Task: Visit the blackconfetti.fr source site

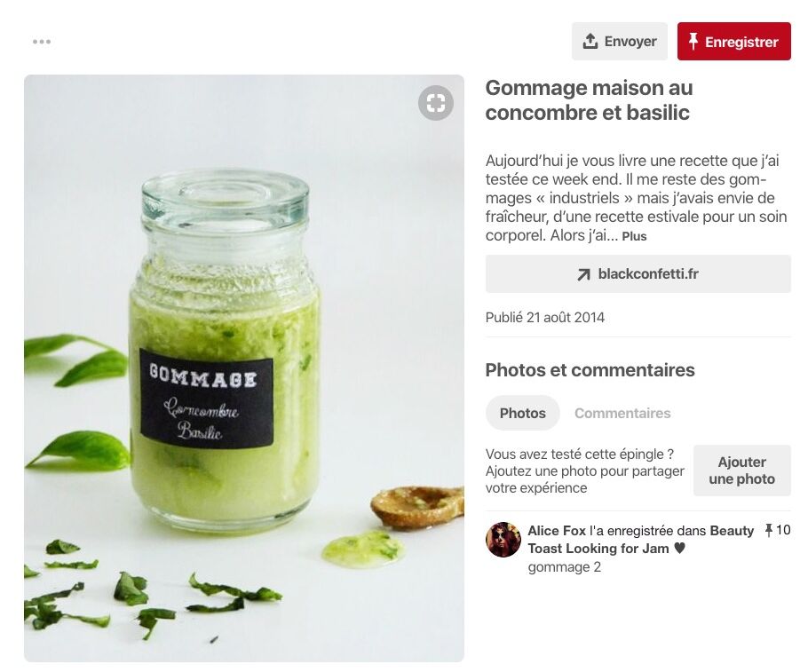Action: [x=638, y=274]
